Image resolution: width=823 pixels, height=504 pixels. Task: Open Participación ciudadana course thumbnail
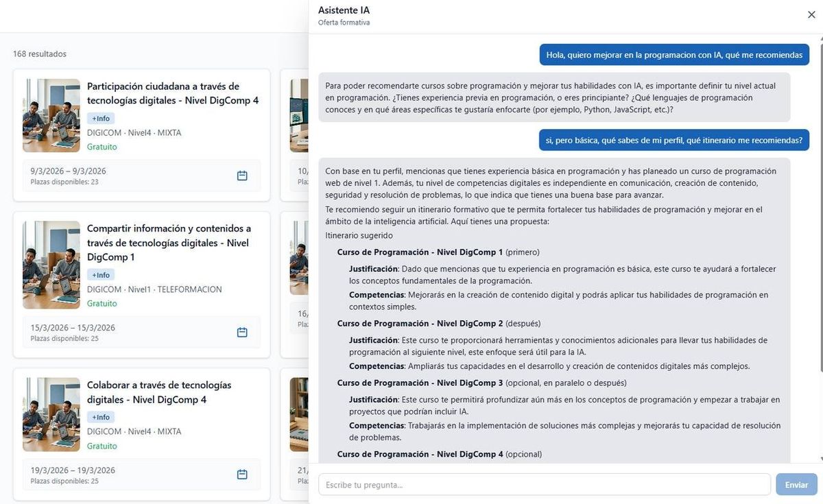[51, 115]
